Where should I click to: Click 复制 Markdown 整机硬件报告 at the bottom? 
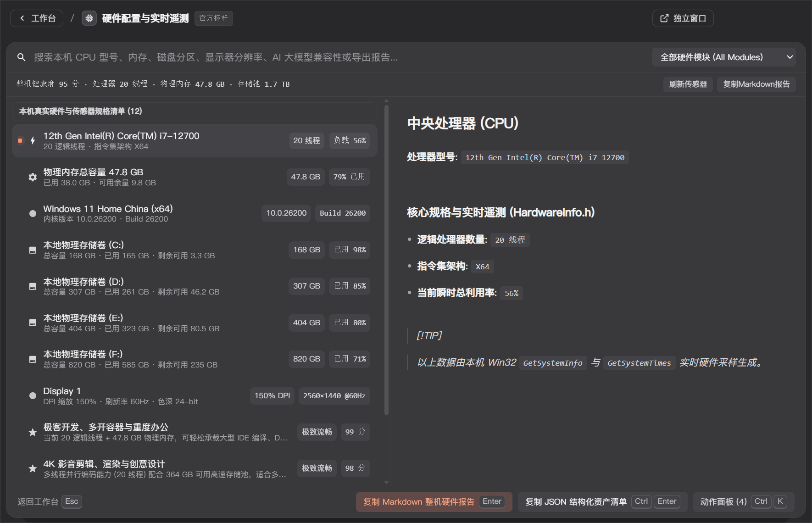point(434,502)
